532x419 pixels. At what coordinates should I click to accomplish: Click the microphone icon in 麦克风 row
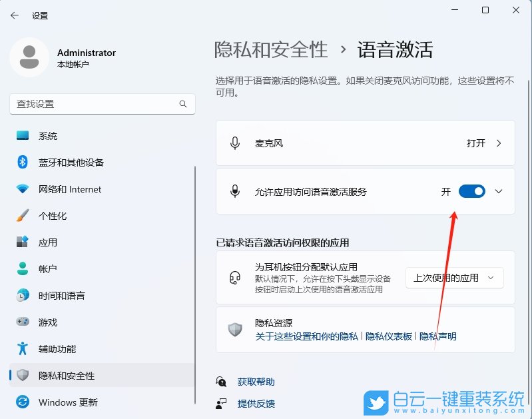coord(235,143)
